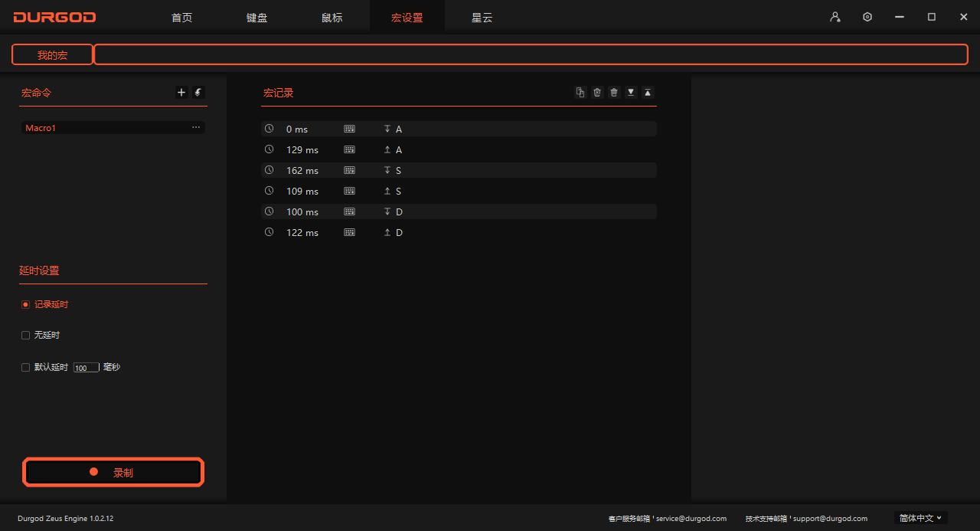Click the 0 ms delay value
Image resolution: width=980 pixels, height=531 pixels.
tap(297, 129)
